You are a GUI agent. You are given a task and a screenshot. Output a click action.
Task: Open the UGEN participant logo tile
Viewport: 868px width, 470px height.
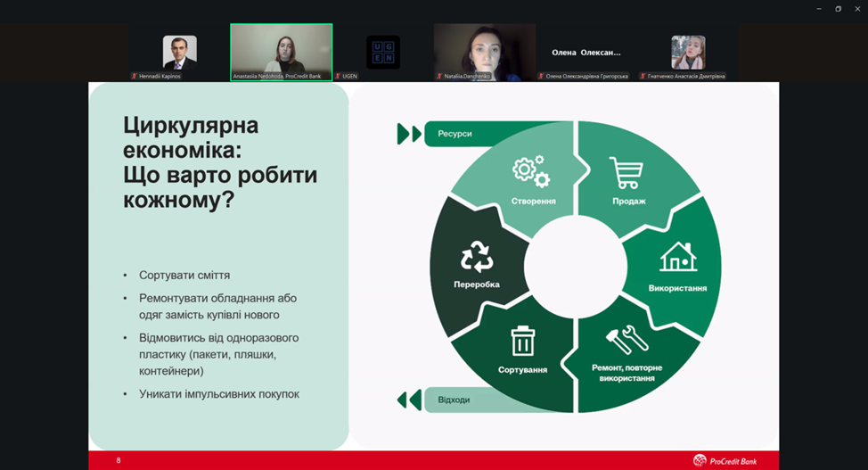(383, 52)
